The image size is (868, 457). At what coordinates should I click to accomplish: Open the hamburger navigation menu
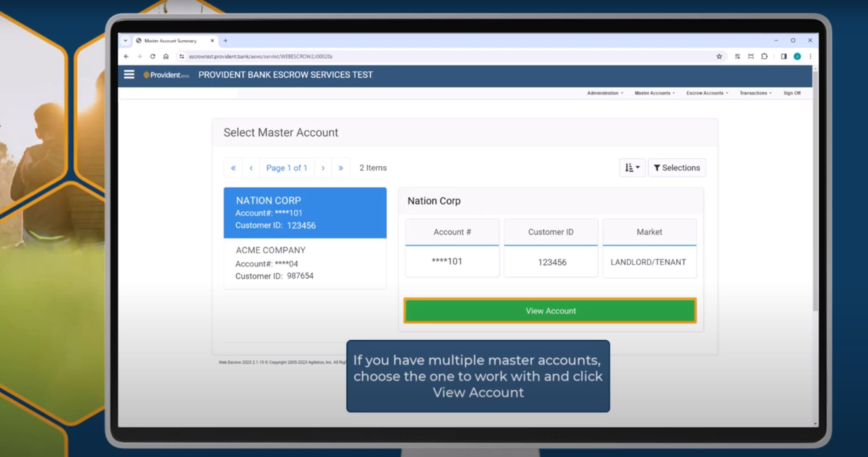click(x=129, y=75)
